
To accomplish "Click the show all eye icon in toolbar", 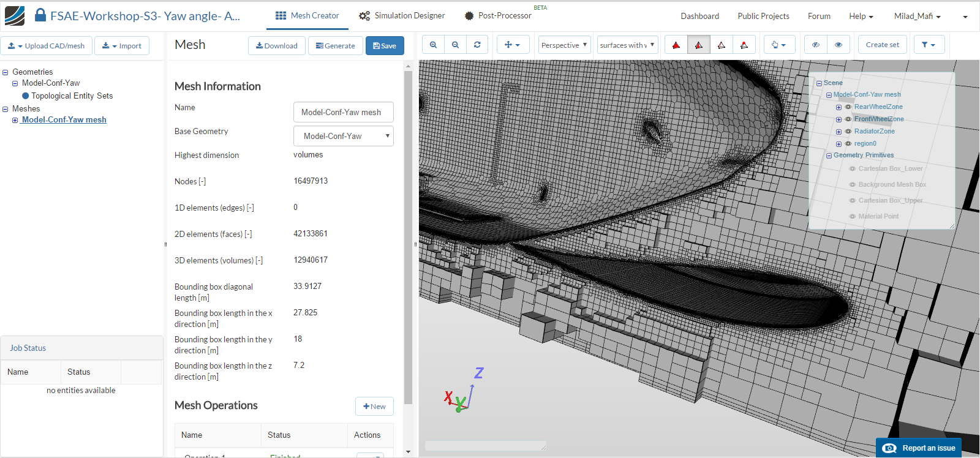I will (x=839, y=45).
